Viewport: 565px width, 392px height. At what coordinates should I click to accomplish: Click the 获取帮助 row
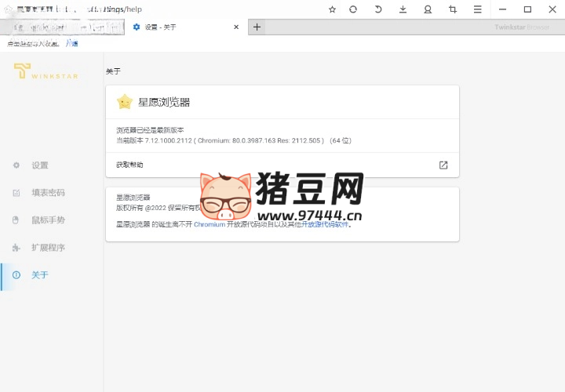(282, 165)
